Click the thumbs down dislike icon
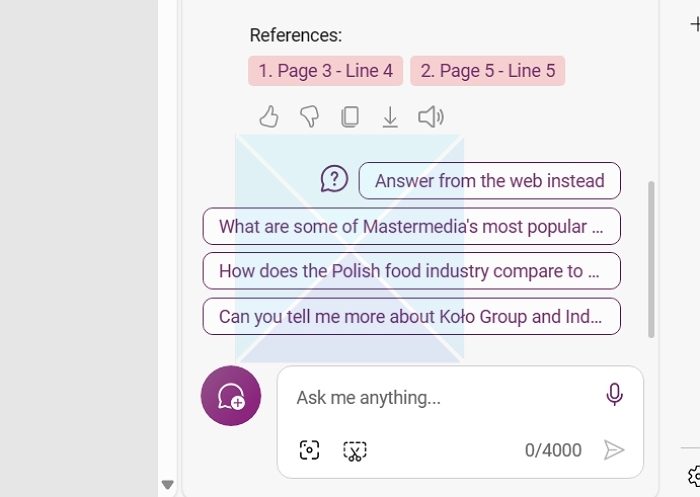Screen dimensions: 700x497 click(309, 117)
